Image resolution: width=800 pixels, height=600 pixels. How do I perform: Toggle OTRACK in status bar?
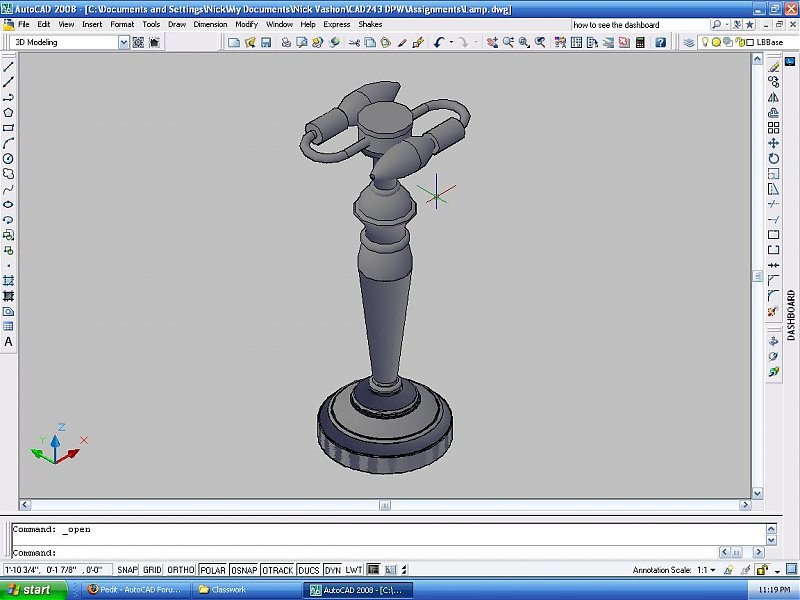coord(278,570)
